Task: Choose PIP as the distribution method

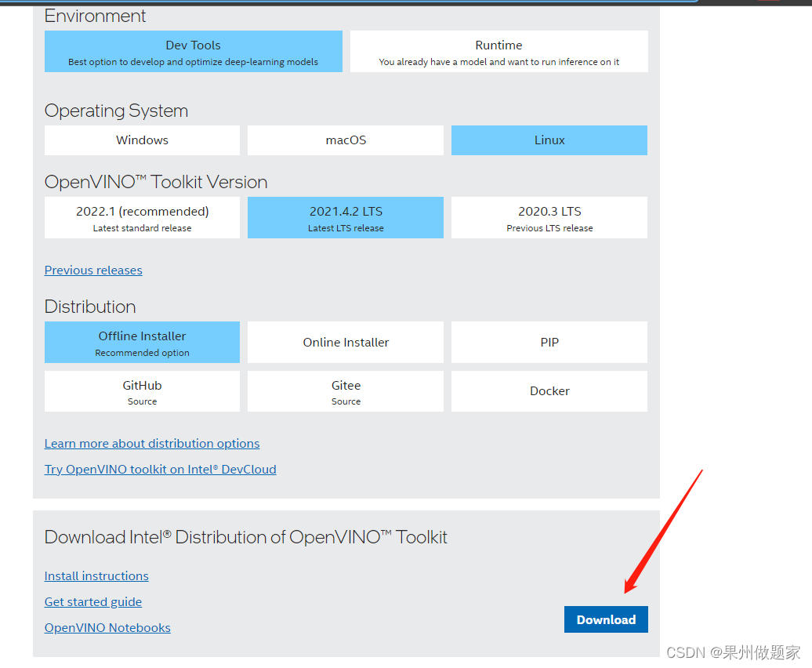Action: tap(549, 342)
